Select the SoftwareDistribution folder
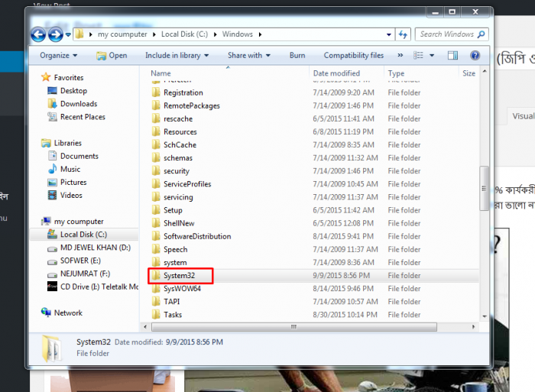 pyautogui.click(x=197, y=236)
